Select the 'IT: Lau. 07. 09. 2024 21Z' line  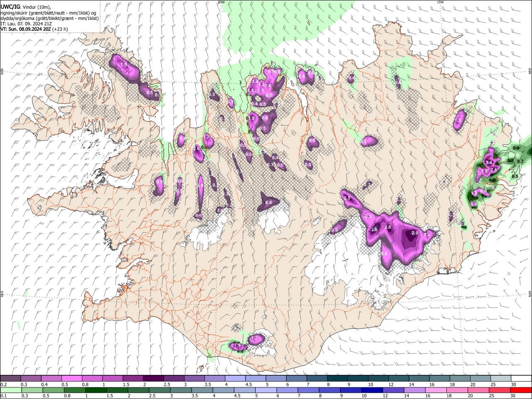26,24
